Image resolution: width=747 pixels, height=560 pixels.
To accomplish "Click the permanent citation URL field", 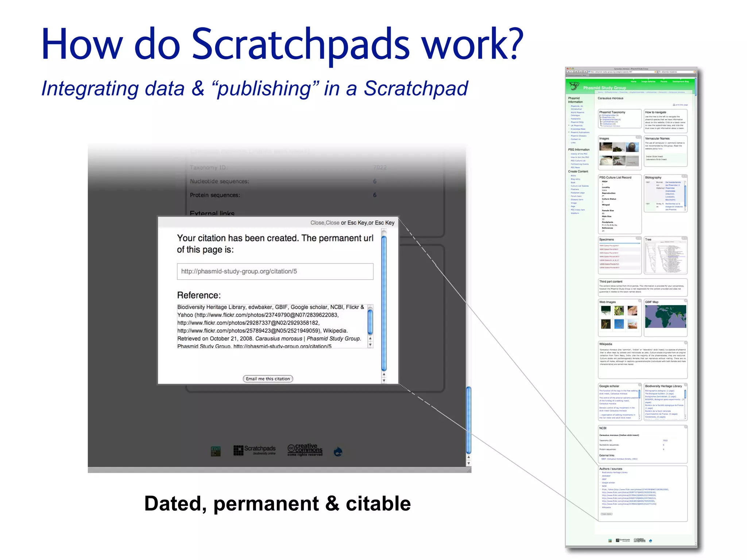I will (x=275, y=272).
